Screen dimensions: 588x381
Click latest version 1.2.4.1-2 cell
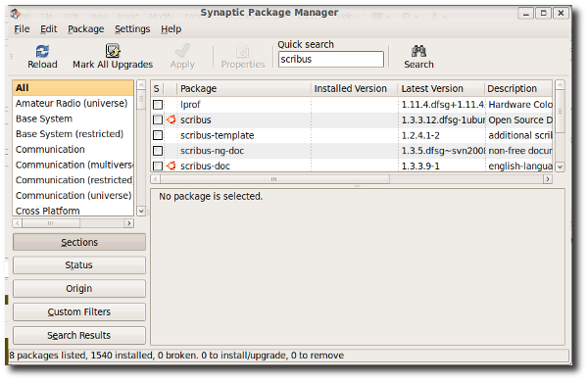(420, 135)
